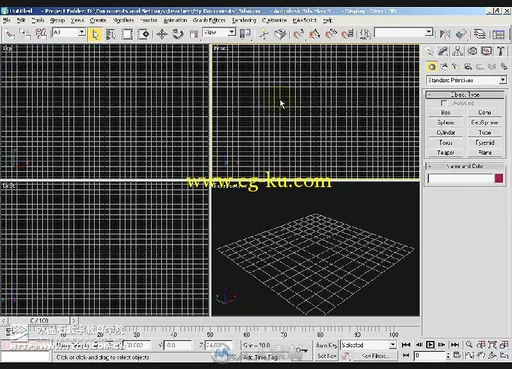Select the Shapes category icon
This screenshot has height=369, width=512.
coord(444,67)
